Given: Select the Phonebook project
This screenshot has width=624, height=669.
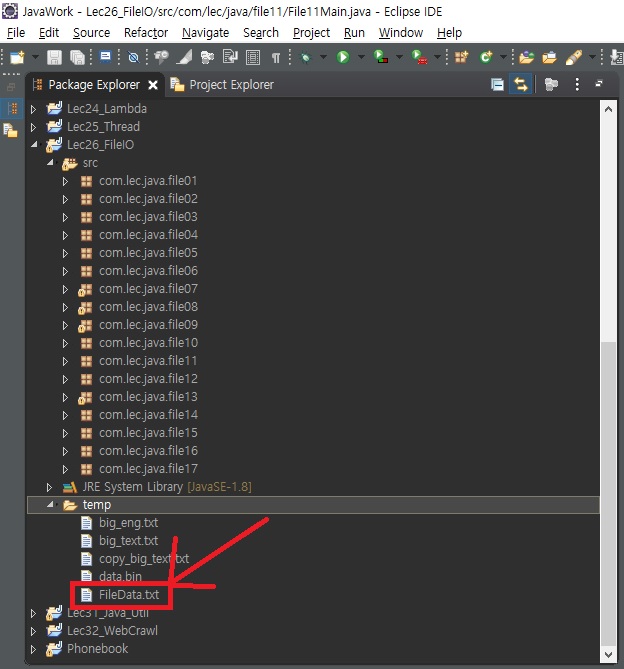Looking at the screenshot, I should [x=97, y=649].
